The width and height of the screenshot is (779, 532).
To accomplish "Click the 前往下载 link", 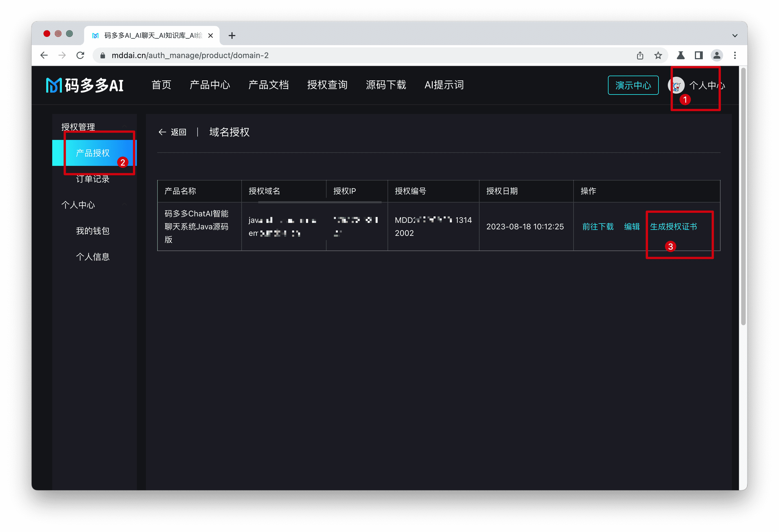I will coord(598,227).
